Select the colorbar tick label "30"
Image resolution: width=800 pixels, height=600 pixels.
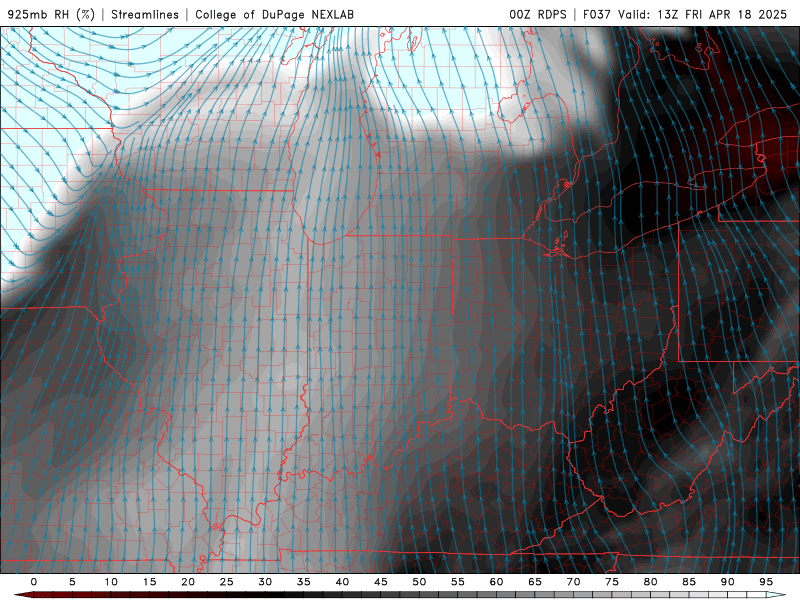pyautogui.click(x=265, y=582)
